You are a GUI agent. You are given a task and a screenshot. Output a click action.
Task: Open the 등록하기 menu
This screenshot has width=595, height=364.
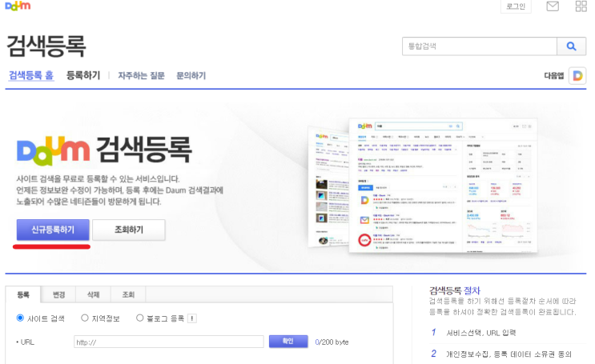tap(83, 75)
